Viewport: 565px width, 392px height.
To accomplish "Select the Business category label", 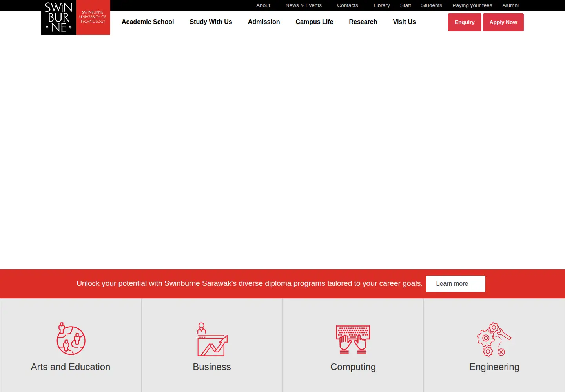I will pos(212,367).
